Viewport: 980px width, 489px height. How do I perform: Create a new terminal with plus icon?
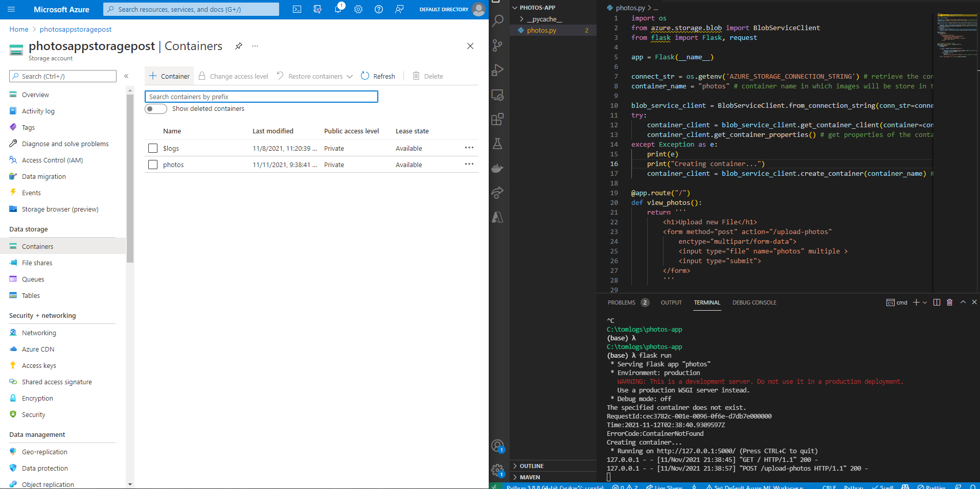point(916,302)
